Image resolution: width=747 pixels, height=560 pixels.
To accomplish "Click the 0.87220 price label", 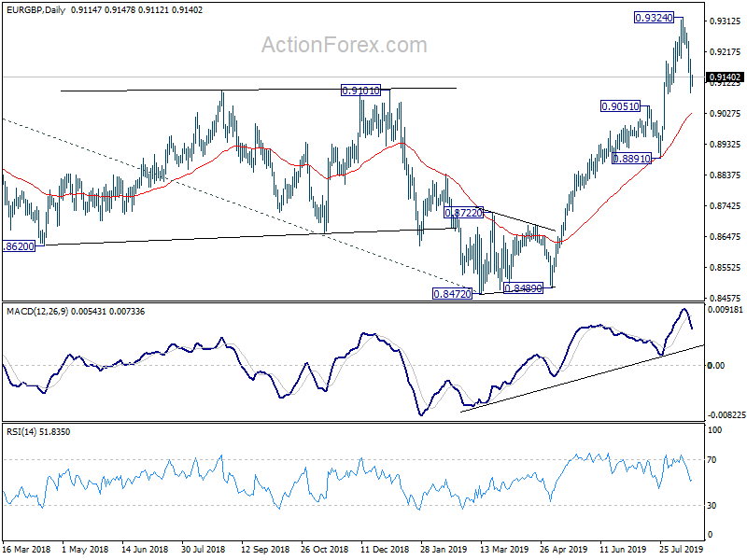I will (463, 213).
